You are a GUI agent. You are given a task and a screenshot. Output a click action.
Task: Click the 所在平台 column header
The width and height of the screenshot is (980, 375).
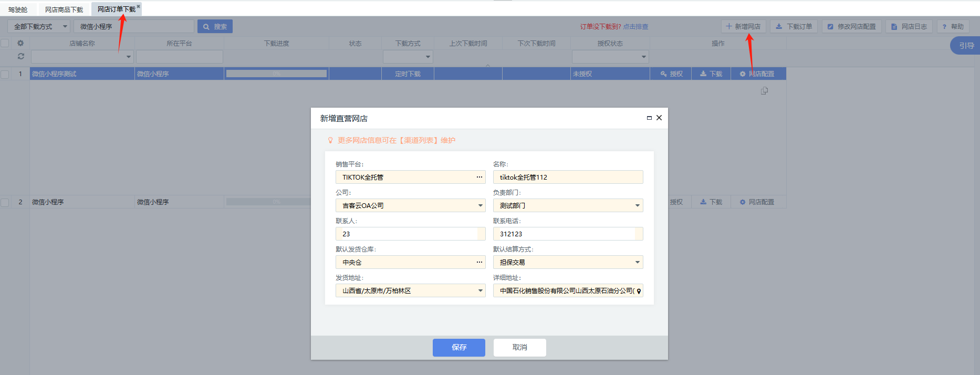(180, 44)
